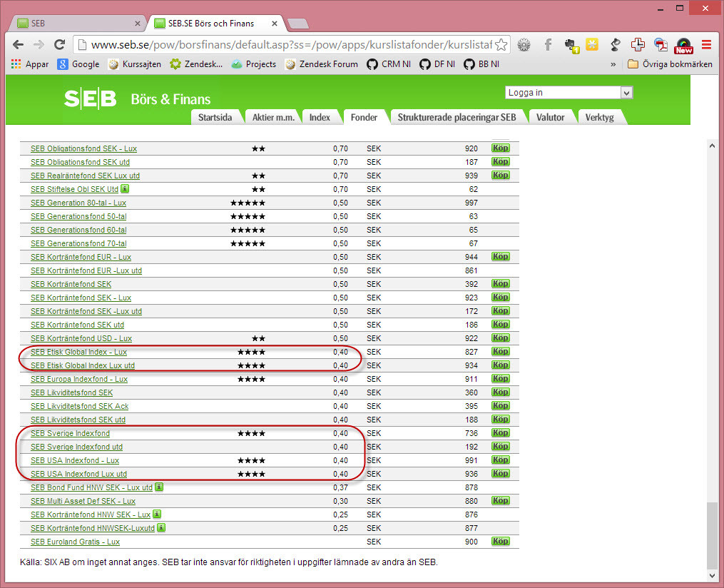724x588 pixels.
Task: Open SEB Sverige Indexfond link
Action: 70,433
